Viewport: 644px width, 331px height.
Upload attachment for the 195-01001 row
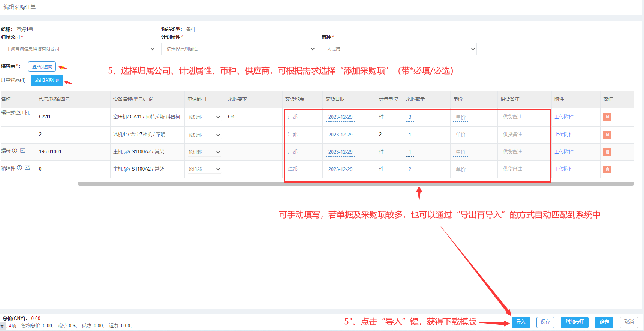tap(564, 152)
